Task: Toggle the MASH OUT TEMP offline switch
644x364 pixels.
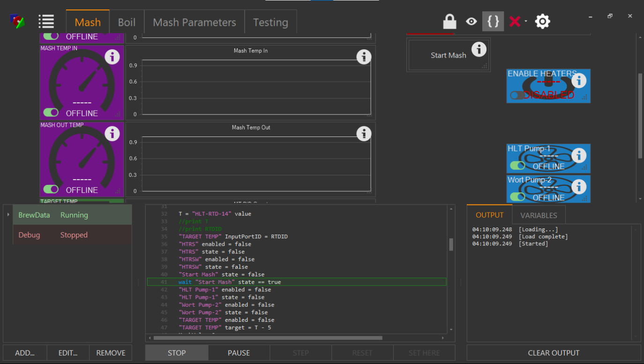Action: 51,189
